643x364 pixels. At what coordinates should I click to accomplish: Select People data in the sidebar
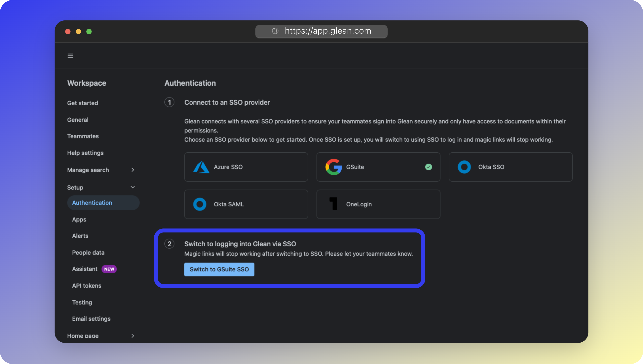pos(88,252)
